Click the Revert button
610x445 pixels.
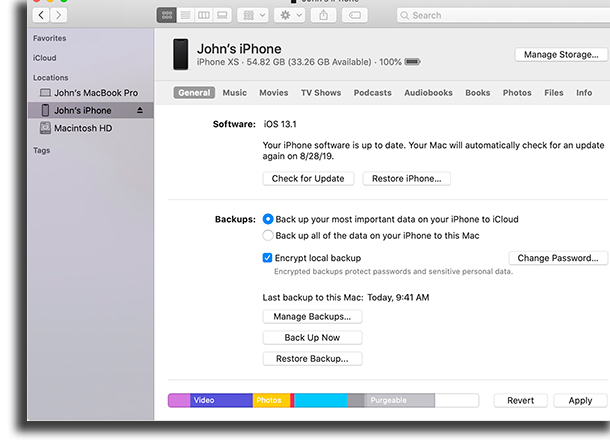521,400
